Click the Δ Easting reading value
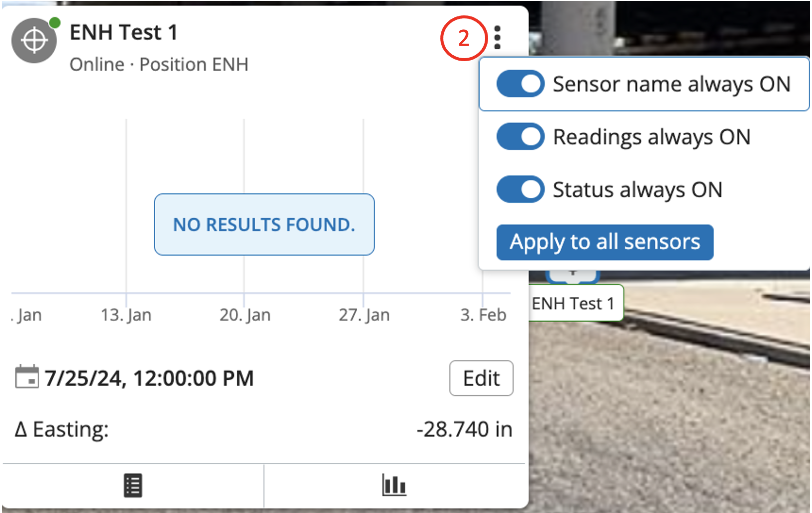This screenshot has height=513, width=812. [x=464, y=429]
